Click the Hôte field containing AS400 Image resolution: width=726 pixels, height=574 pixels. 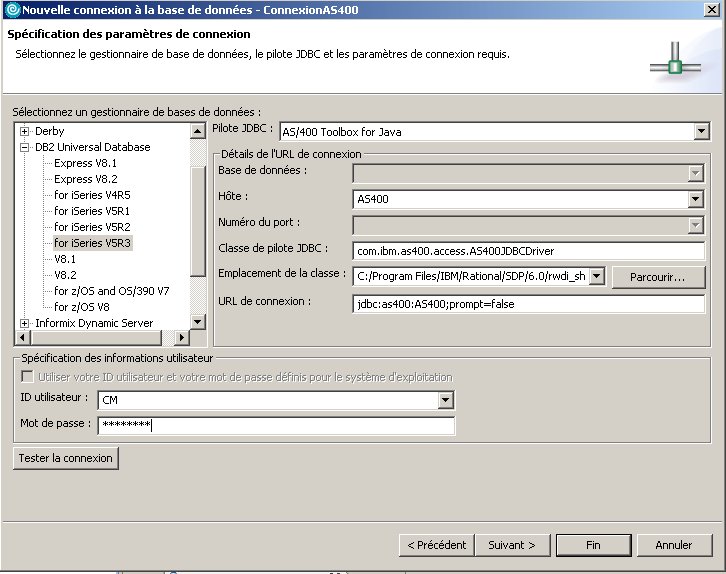[x=521, y=200]
